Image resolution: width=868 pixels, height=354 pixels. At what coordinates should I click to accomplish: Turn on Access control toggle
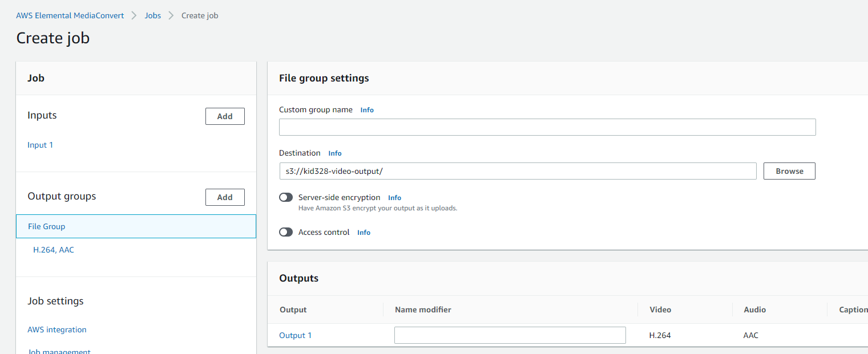(x=286, y=232)
